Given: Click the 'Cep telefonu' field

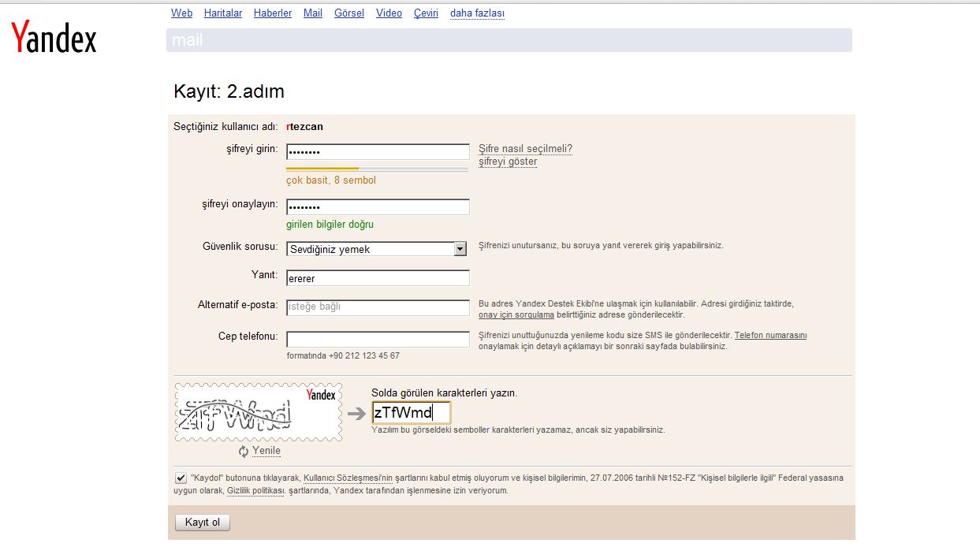Looking at the screenshot, I should pos(378,340).
